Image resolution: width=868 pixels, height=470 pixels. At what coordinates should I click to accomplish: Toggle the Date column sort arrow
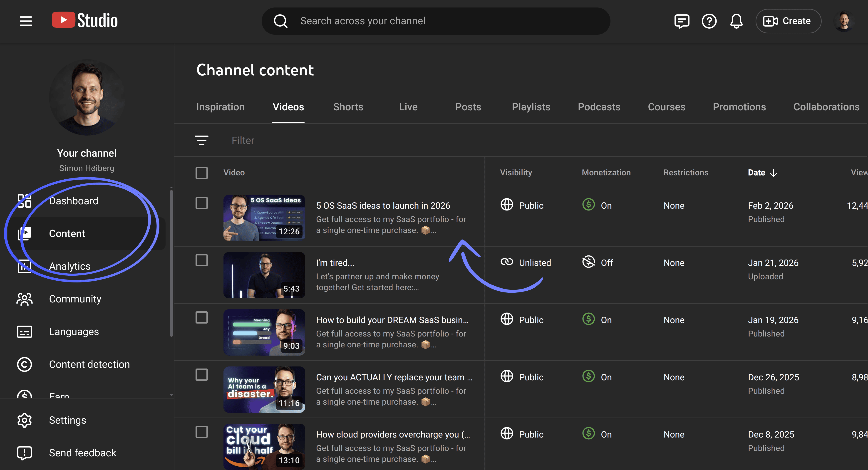pos(774,173)
